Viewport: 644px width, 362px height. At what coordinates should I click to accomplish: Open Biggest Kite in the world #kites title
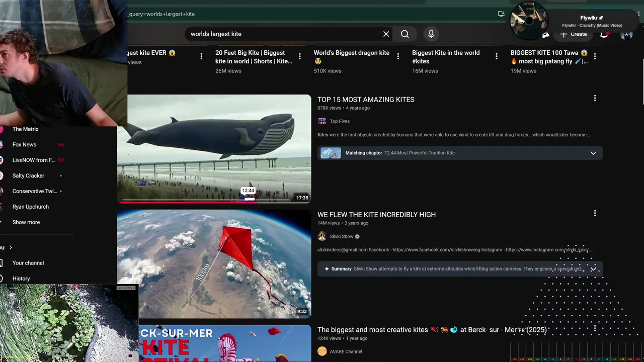(446, 57)
